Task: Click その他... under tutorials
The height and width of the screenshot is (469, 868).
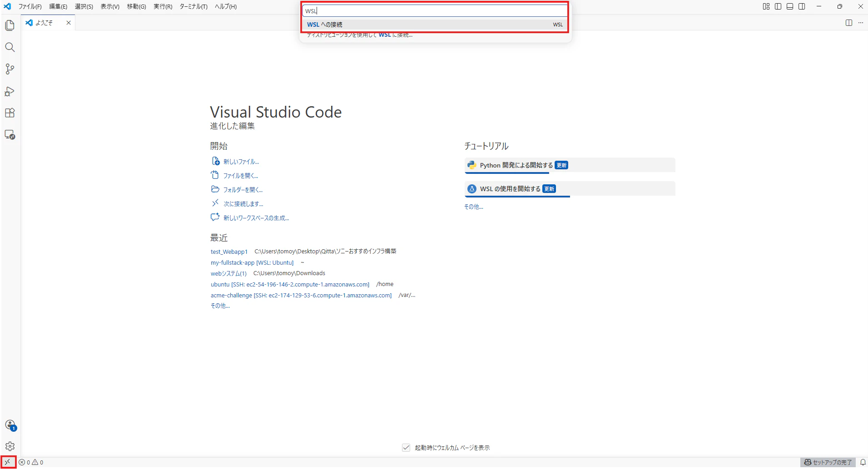Action: tap(474, 207)
